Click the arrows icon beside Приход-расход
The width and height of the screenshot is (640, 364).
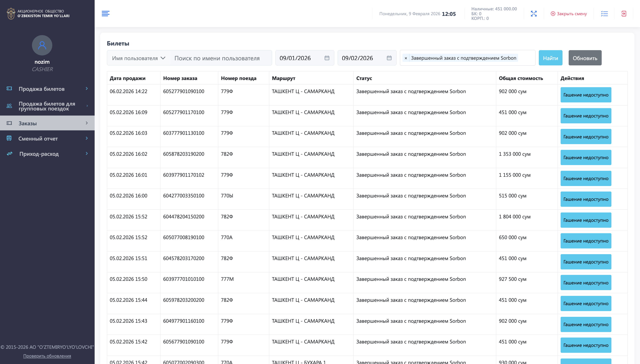click(x=9, y=154)
